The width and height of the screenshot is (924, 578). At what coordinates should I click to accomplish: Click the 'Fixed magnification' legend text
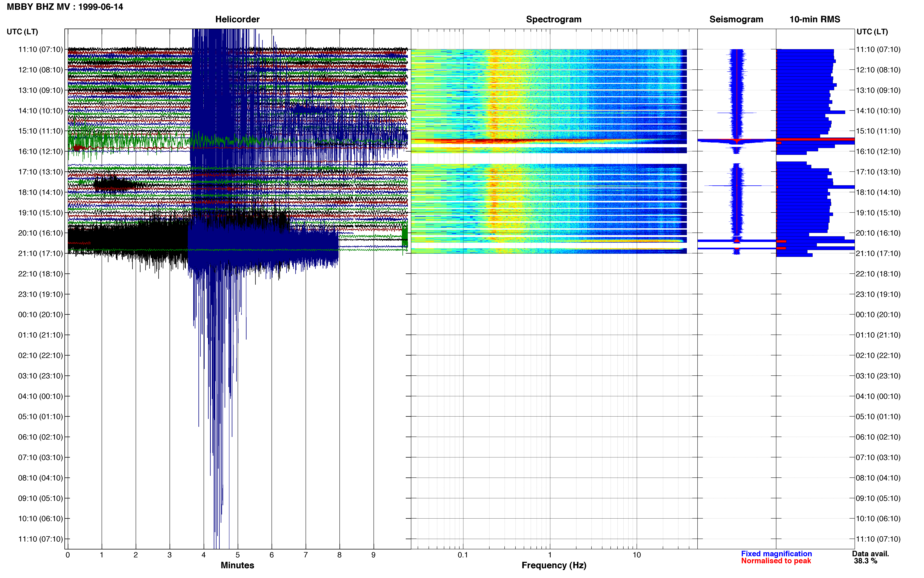point(777,554)
